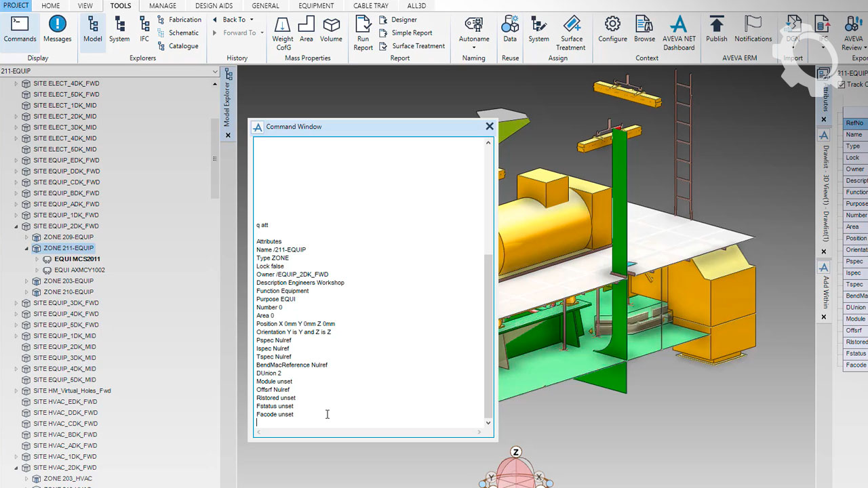Click the Publish icon

pos(716,30)
